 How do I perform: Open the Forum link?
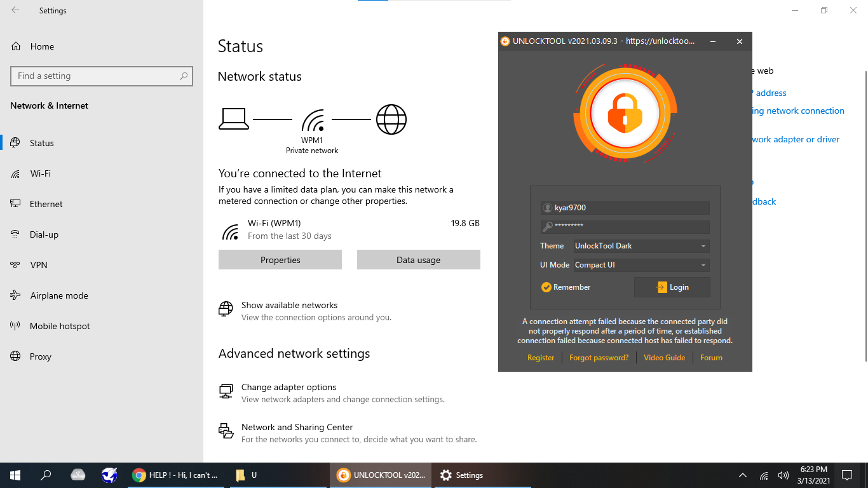[711, 358]
